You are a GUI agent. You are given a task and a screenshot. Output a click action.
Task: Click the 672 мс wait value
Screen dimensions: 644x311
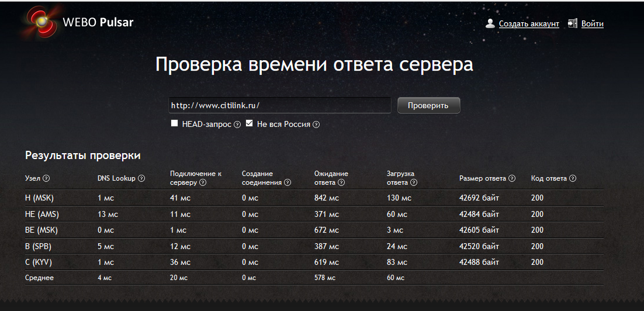[x=327, y=230]
